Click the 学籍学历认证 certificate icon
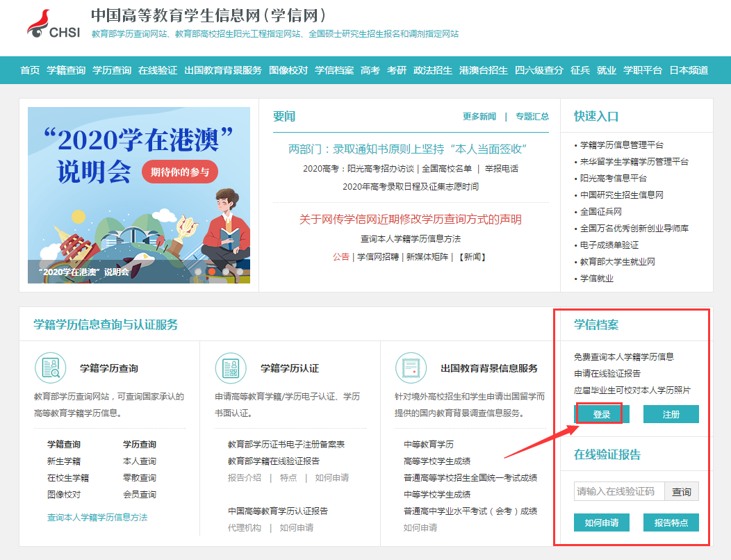 (x=231, y=368)
